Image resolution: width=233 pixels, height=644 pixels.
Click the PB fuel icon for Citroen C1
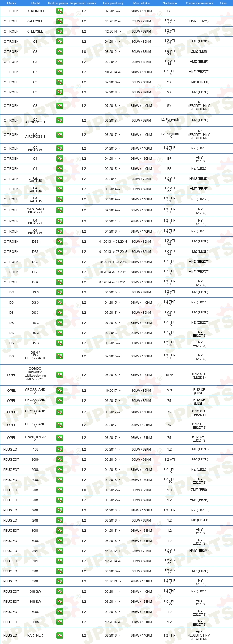(60, 42)
